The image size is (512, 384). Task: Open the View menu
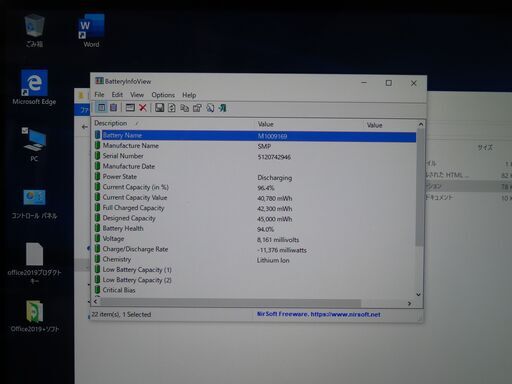point(137,95)
